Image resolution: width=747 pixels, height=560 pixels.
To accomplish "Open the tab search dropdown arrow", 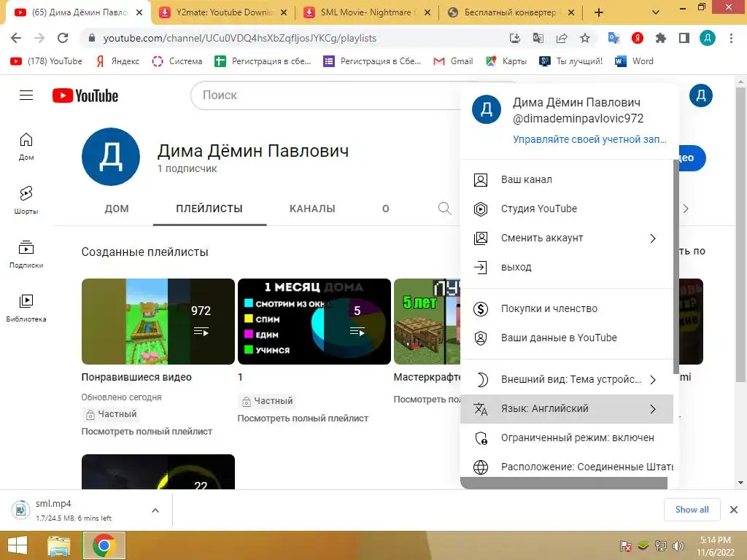I will tap(656, 13).
